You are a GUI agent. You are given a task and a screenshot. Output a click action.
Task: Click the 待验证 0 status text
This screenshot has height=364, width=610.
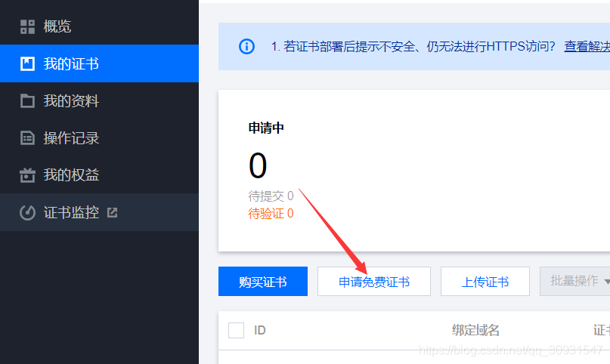[271, 214]
